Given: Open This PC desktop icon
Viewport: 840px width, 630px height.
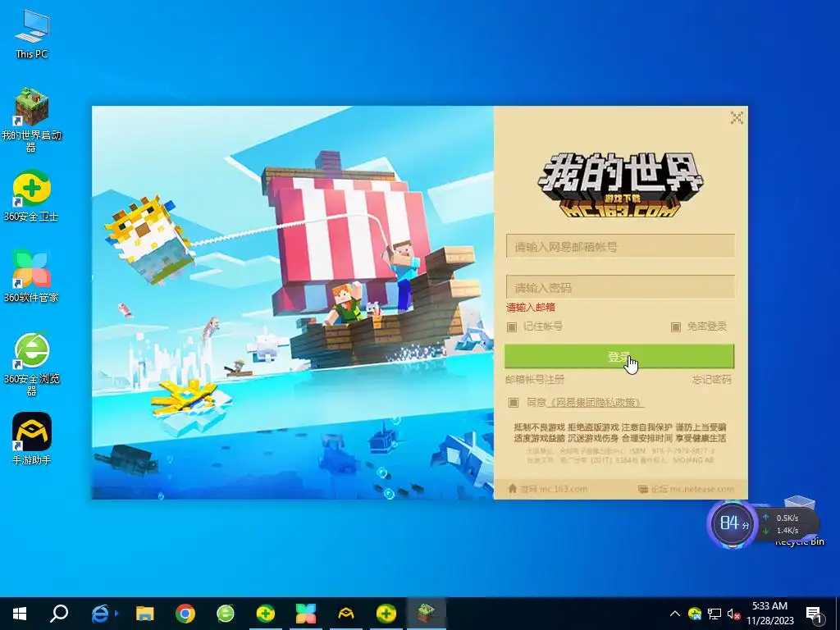Looking at the screenshot, I should coord(32,33).
